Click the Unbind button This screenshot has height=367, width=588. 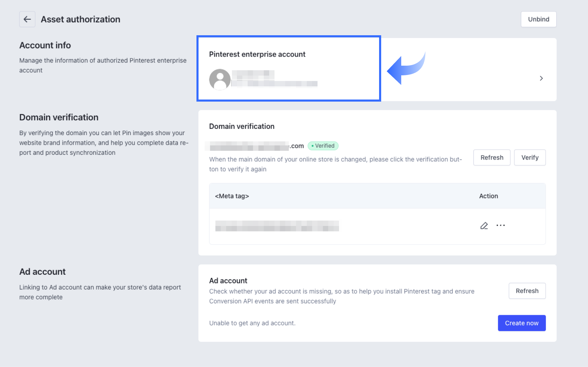pyautogui.click(x=538, y=19)
